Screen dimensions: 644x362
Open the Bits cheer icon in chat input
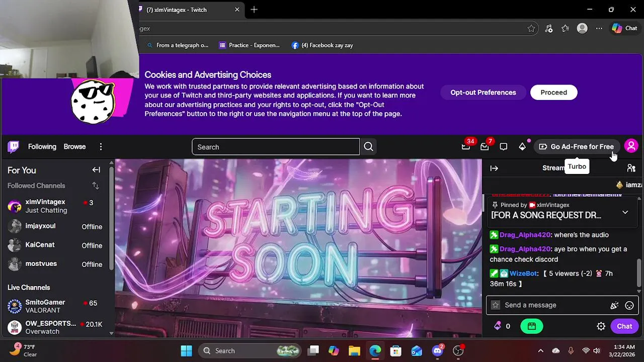pyautogui.click(x=614, y=305)
